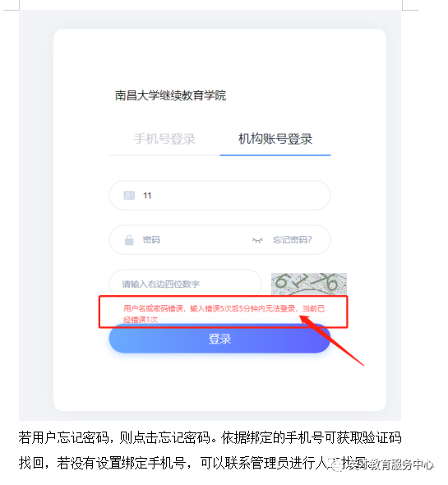448x485 pixels.
Task: Select the 机构账号登录 tab
Action: click(x=275, y=139)
